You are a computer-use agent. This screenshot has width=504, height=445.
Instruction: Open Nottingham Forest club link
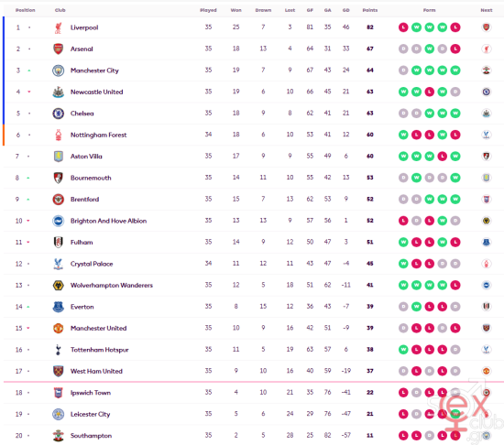99,135
